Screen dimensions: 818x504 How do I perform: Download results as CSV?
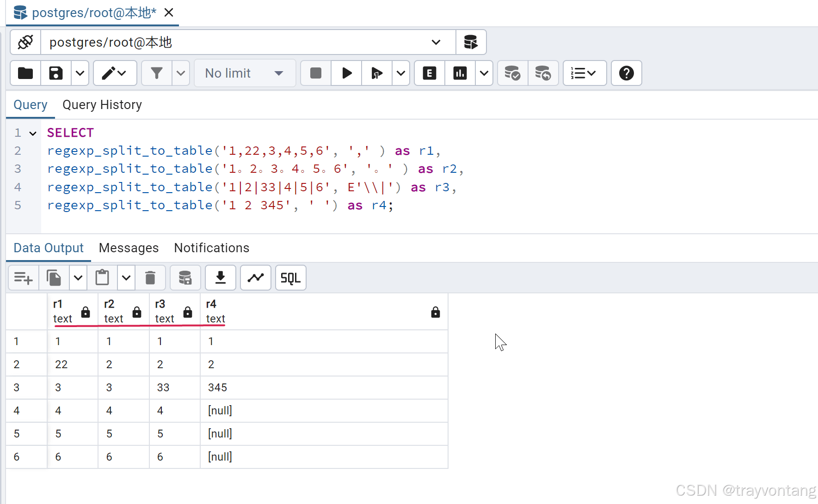click(x=221, y=278)
